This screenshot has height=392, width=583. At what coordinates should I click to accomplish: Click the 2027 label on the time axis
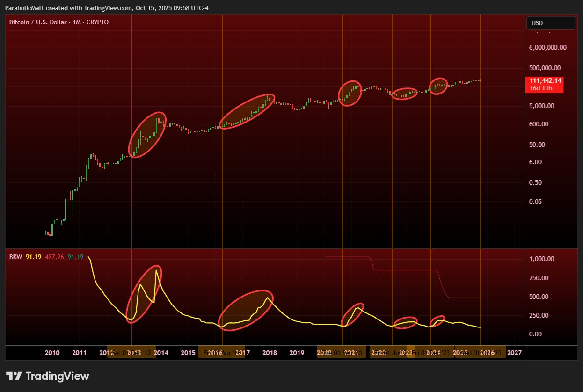tap(514, 353)
